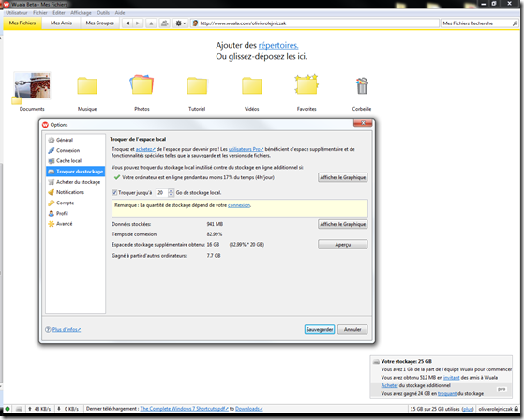Toggle the 'Troquer jusqu'à' checkbox

coord(114,193)
